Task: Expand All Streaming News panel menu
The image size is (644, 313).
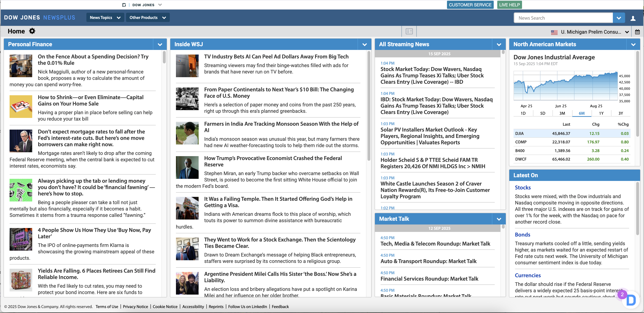Action: click(499, 44)
